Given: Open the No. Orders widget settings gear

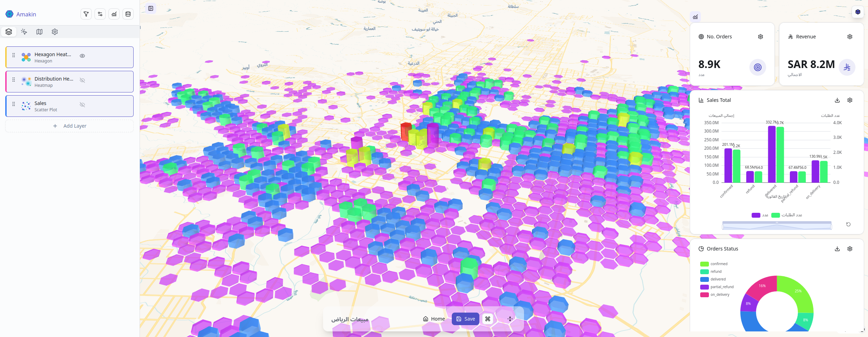Looking at the screenshot, I should tap(761, 36).
